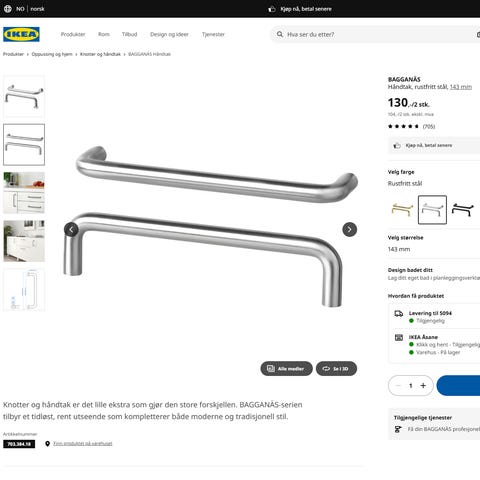Click the globe language selector icon

pyautogui.click(x=8, y=9)
